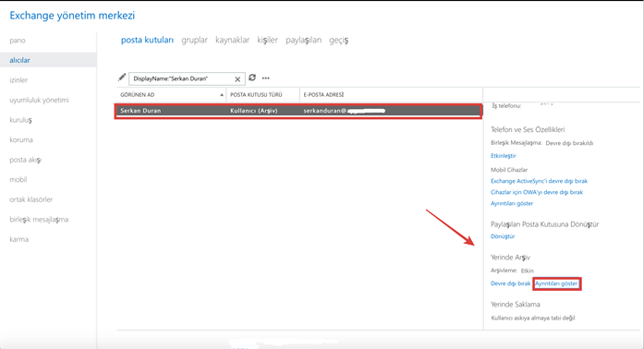This screenshot has height=349, width=644.
Task: Click the Etkinleştir link for unified messaging
Action: click(x=504, y=156)
